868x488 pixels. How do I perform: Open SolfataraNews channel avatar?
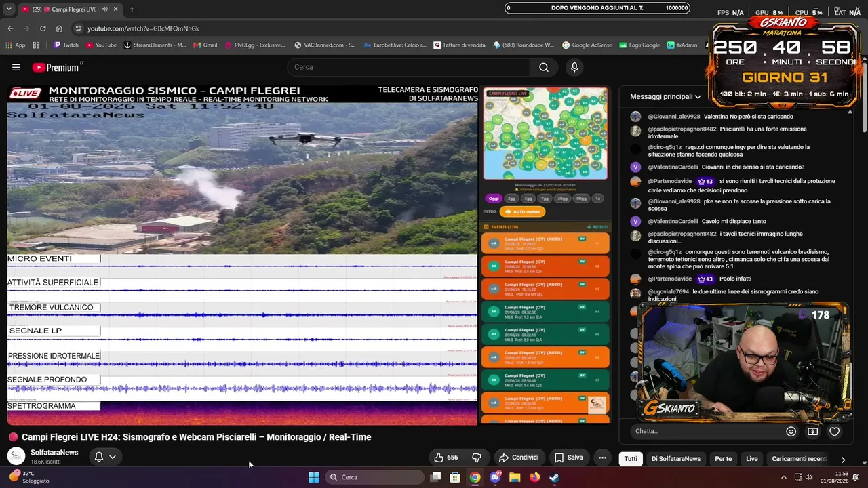tap(16, 456)
